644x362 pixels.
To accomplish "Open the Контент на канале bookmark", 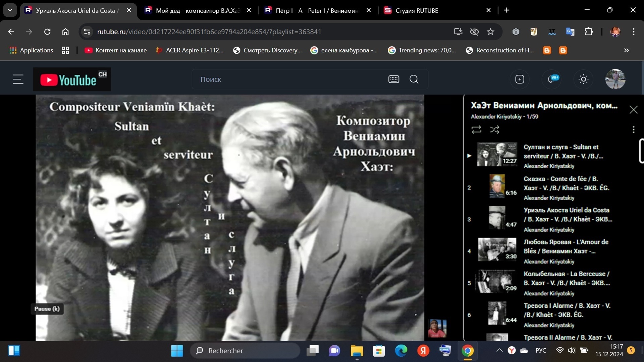I will (116, 50).
